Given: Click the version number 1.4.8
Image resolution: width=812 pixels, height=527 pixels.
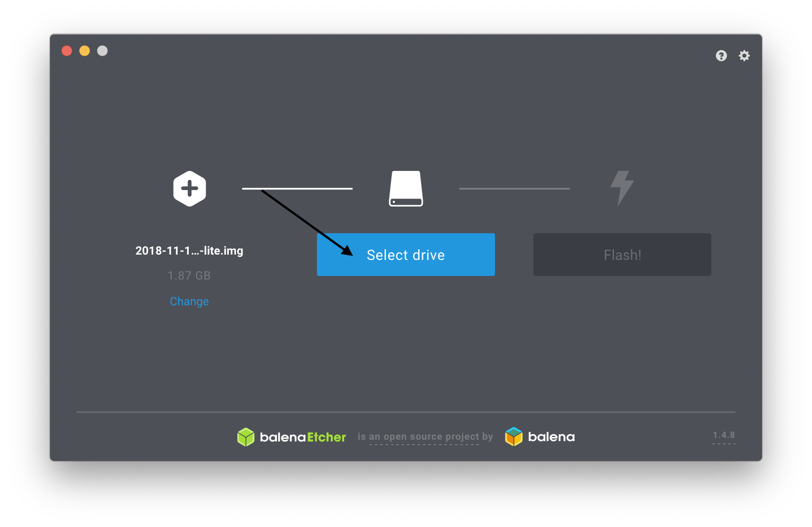Looking at the screenshot, I should tap(723, 435).
